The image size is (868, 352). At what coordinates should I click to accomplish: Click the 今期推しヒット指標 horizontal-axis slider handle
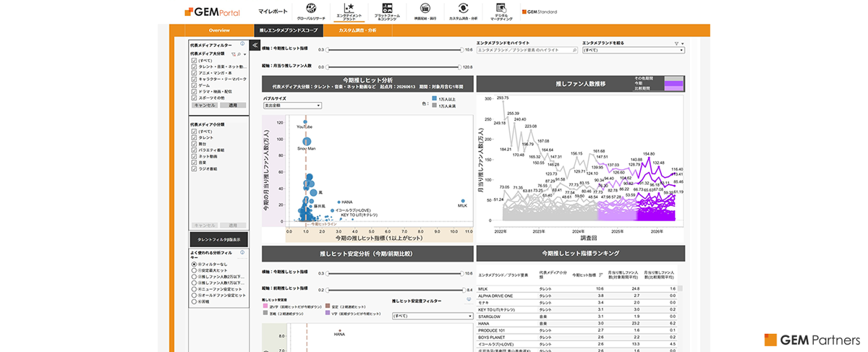[329, 50]
